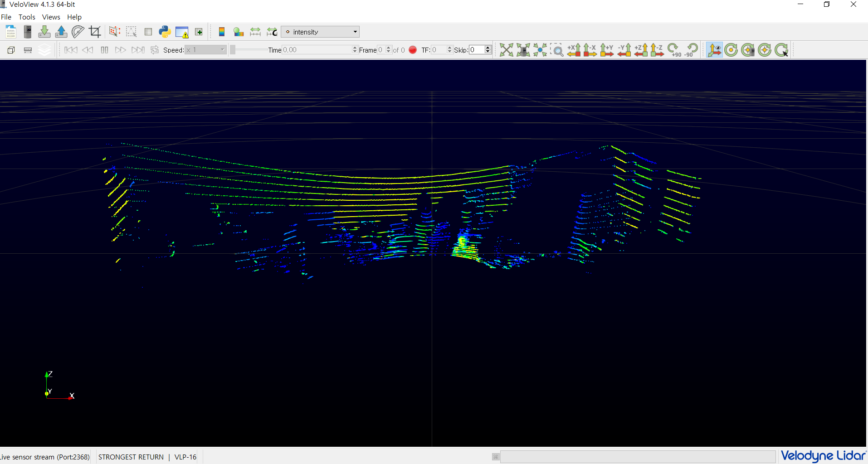Open the error console warning window icon
This screenshot has width=868, height=464.
182,32
